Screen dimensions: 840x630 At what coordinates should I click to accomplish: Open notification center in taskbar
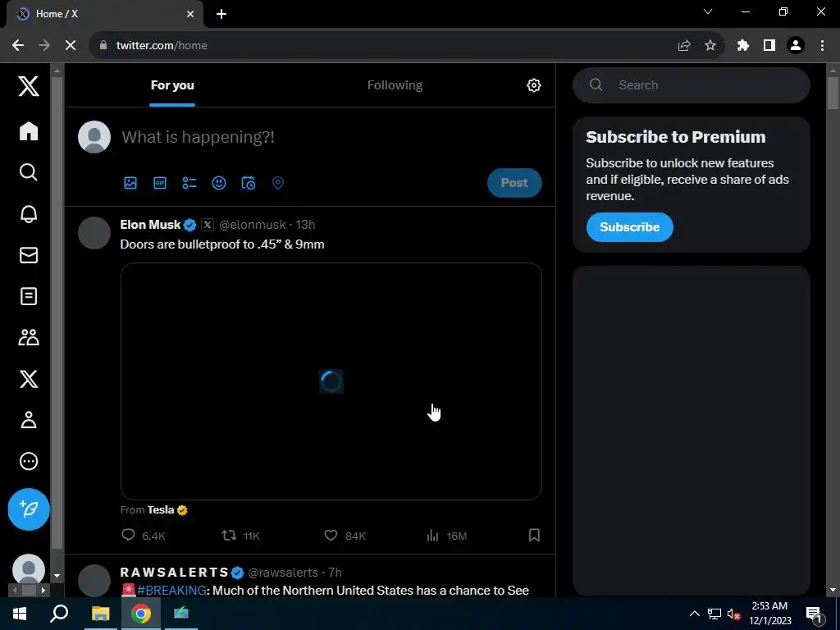(x=814, y=614)
